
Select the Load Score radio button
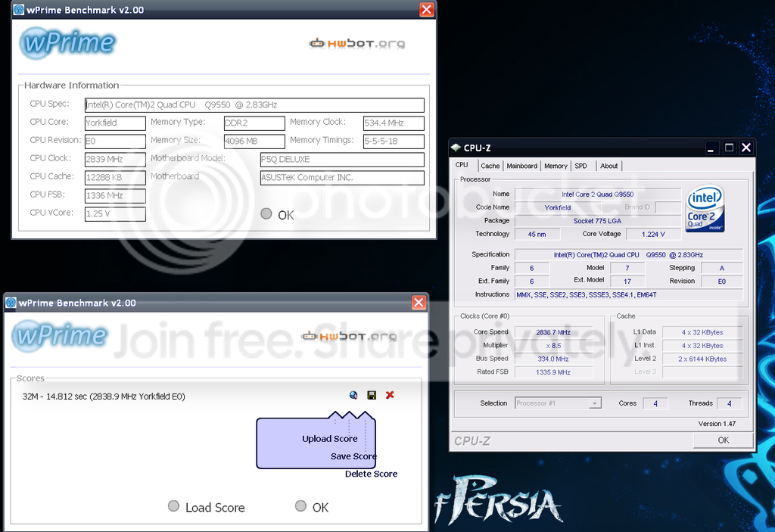173,506
